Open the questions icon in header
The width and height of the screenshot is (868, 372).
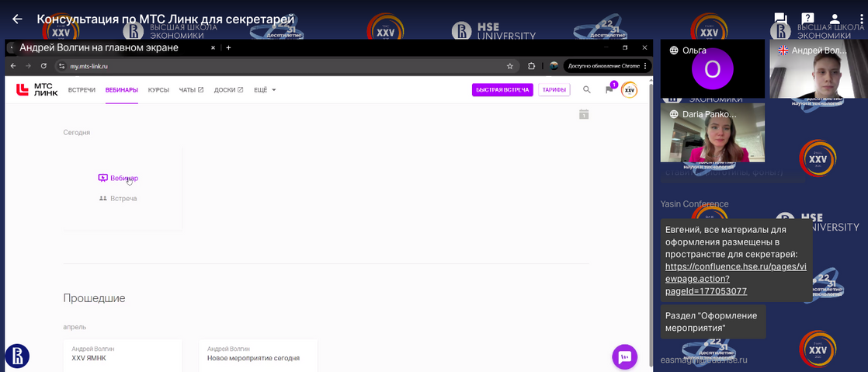click(x=807, y=19)
